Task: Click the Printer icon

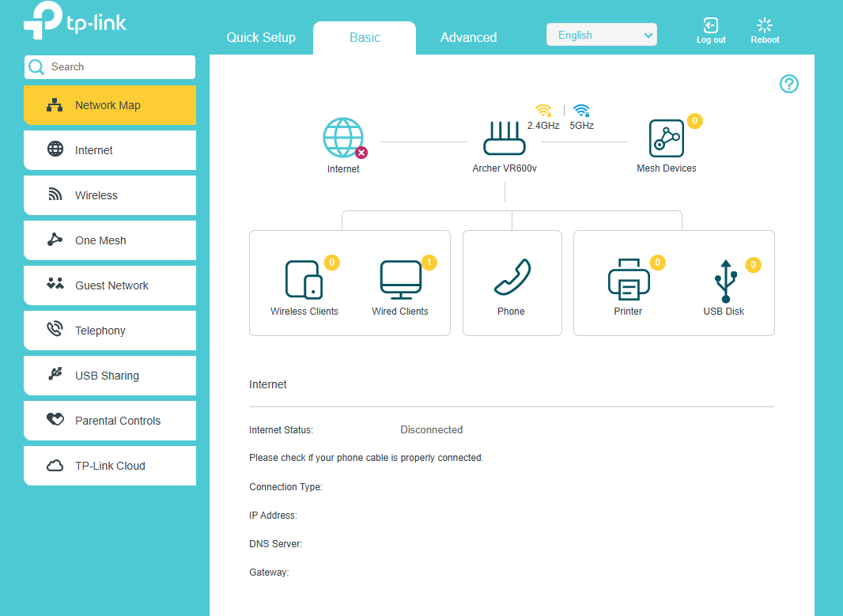Action: click(x=629, y=280)
